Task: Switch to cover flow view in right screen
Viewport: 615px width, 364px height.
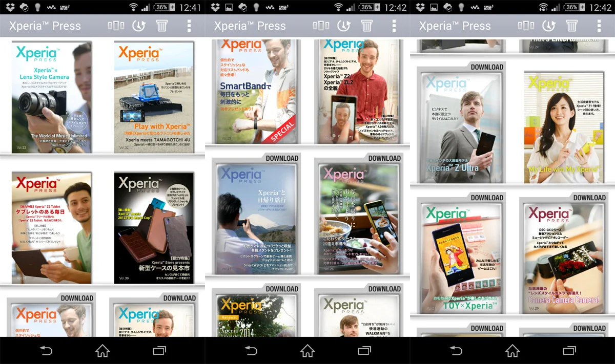Action: 526,26
